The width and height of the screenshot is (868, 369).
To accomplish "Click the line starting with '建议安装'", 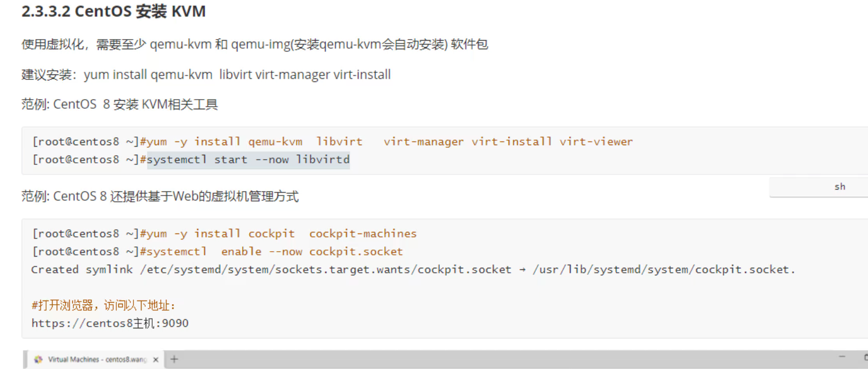I will 206,74.
